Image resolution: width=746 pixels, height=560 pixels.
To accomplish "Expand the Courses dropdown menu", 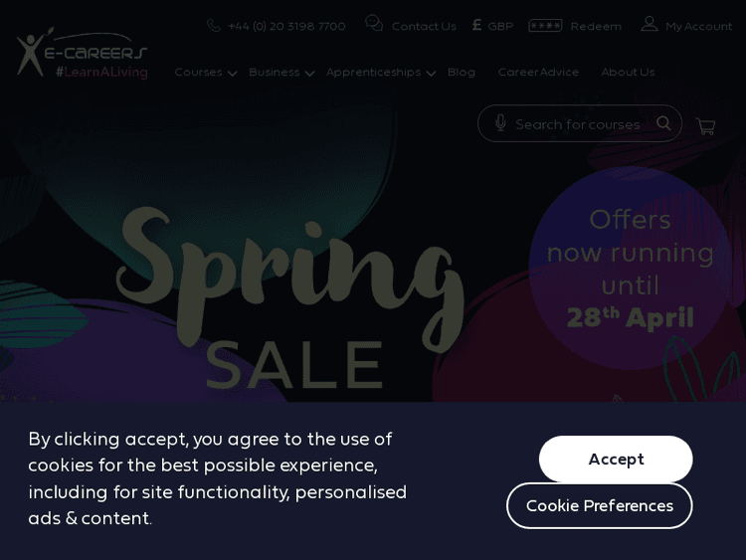I will point(205,72).
